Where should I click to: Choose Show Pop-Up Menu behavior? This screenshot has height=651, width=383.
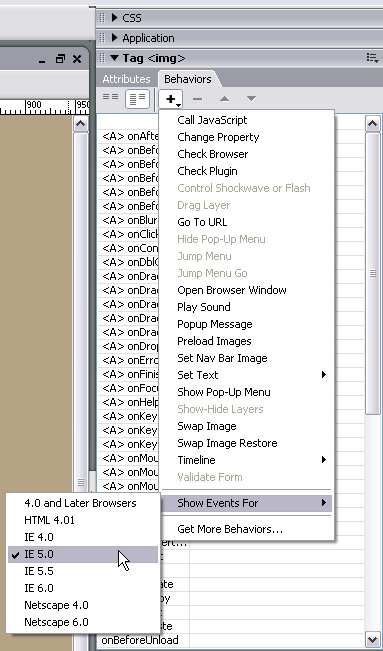224,392
